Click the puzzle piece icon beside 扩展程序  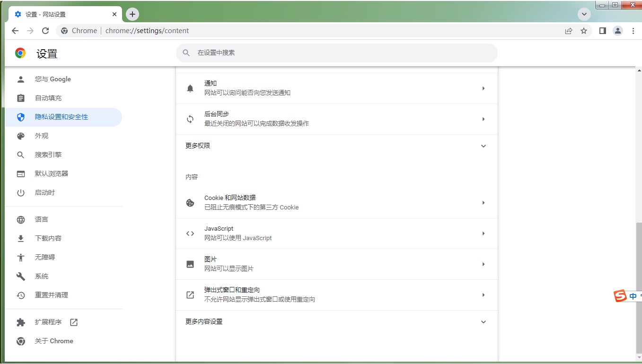(x=20, y=322)
